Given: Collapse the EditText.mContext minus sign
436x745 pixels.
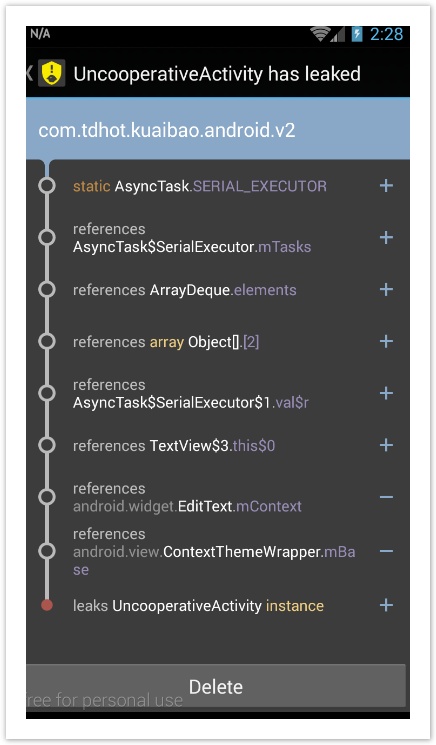Looking at the screenshot, I should [x=386, y=497].
